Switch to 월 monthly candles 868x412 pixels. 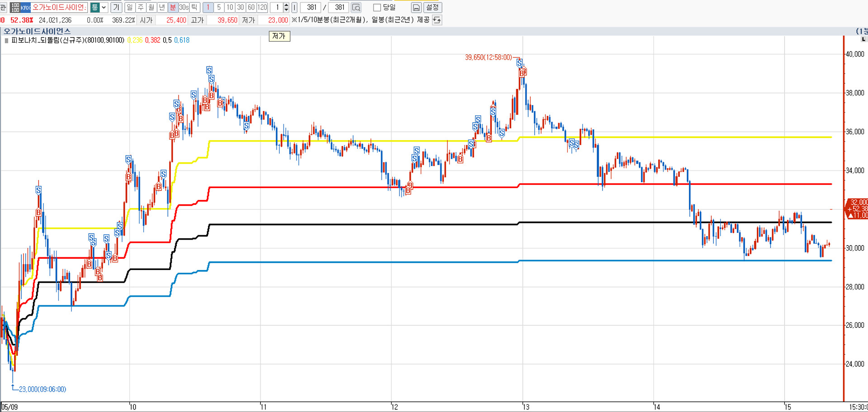click(151, 7)
